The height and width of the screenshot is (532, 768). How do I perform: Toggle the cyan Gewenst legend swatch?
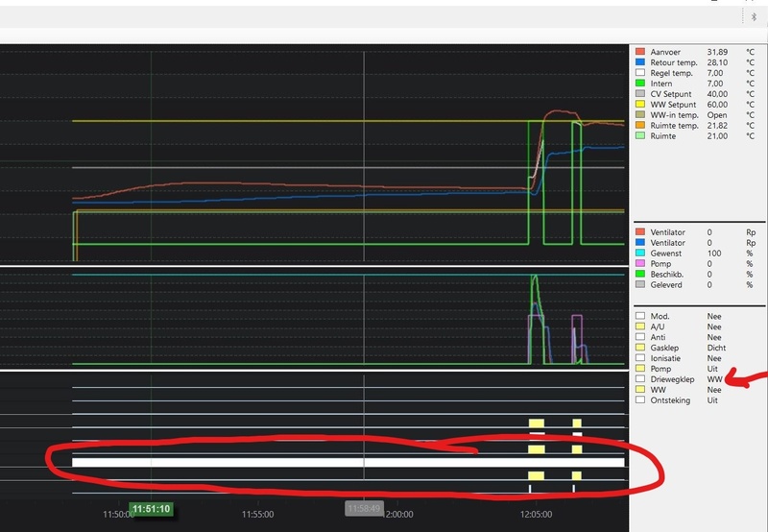pos(639,253)
